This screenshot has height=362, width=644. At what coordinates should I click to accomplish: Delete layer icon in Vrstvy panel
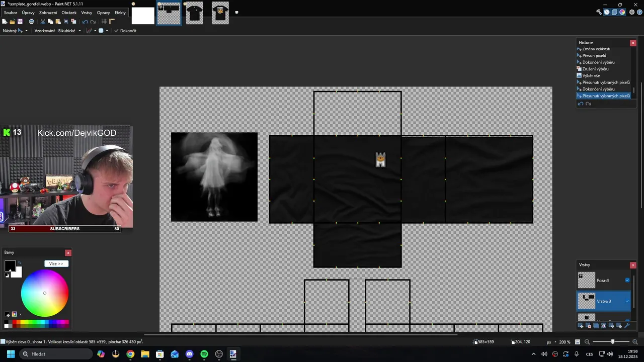(x=589, y=326)
